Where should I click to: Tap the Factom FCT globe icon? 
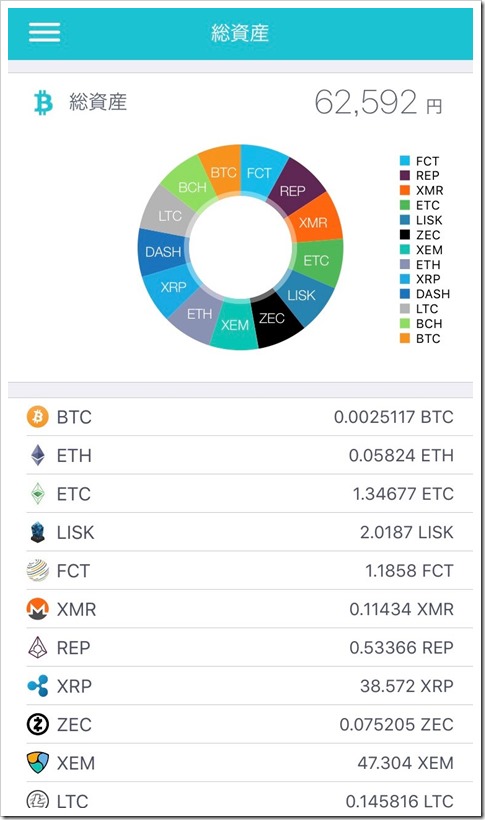(x=38, y=571)
